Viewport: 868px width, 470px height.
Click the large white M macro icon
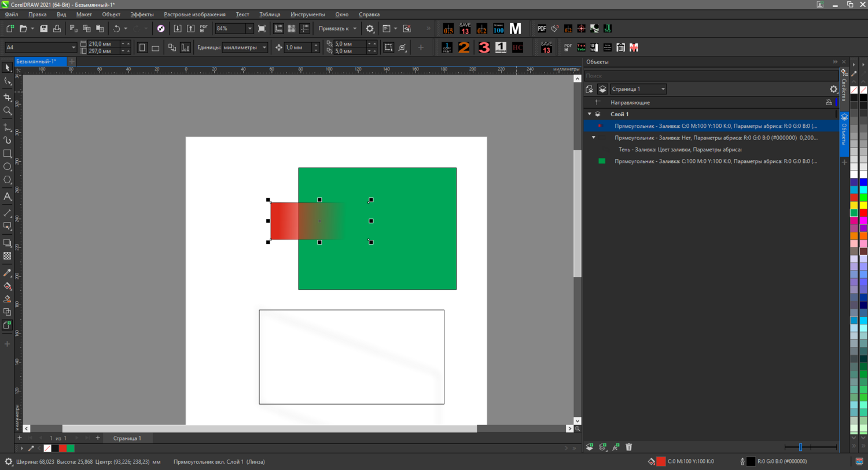pos(515,28)
